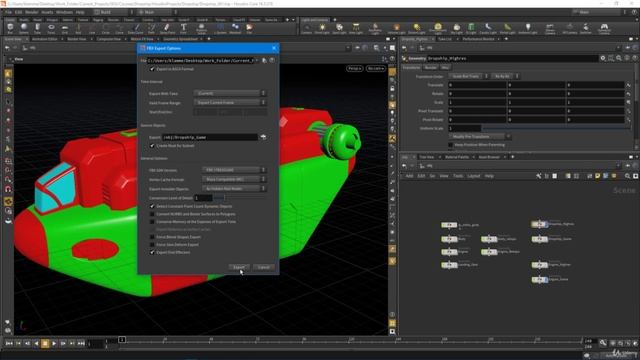The image size is (640, 360).
Task: Open the Edit menu
Action: [x=19, y=12]
